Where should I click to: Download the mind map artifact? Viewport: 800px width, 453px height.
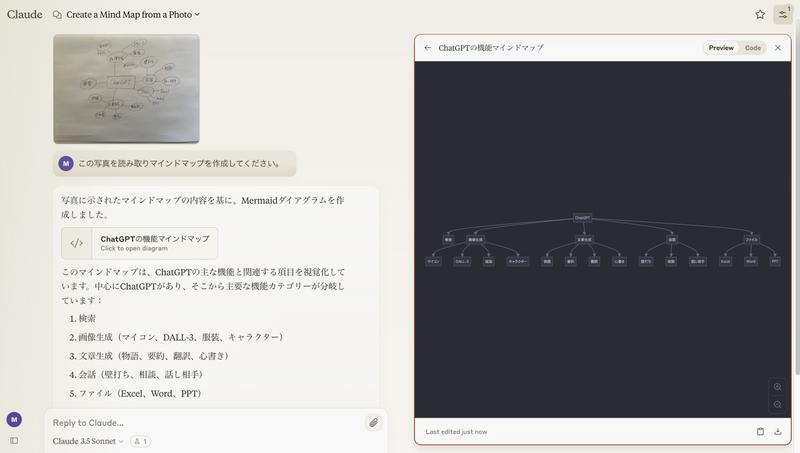click(x=778, y=432)
